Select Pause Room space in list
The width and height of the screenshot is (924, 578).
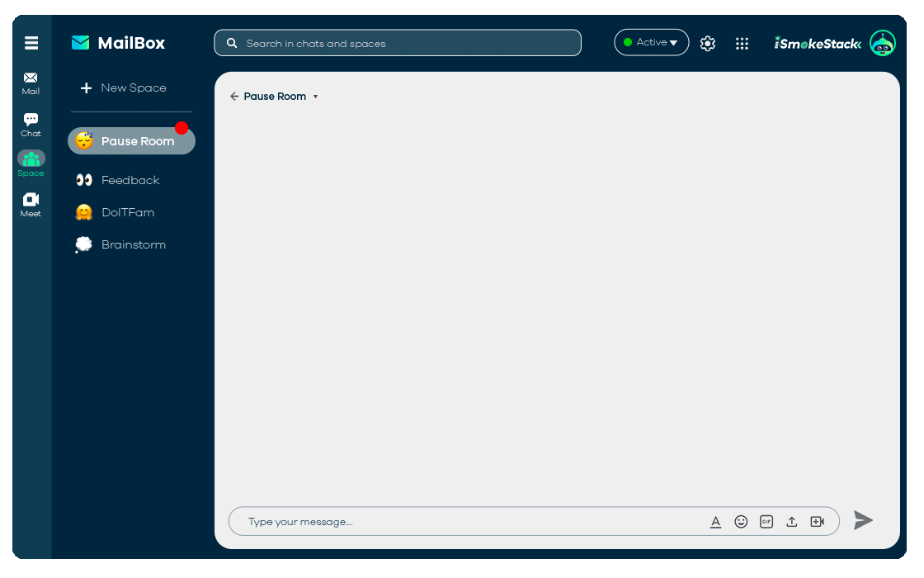pyautogui.click(x=131, y=141)
